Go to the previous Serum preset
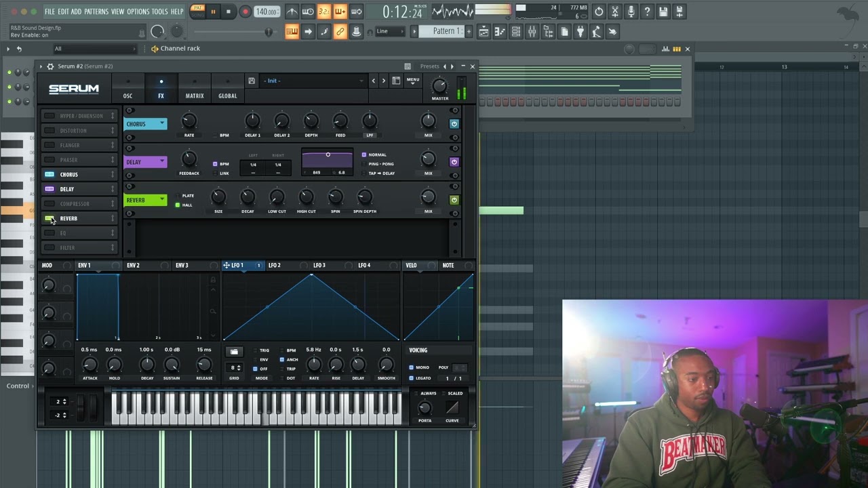 coord(373,81)
